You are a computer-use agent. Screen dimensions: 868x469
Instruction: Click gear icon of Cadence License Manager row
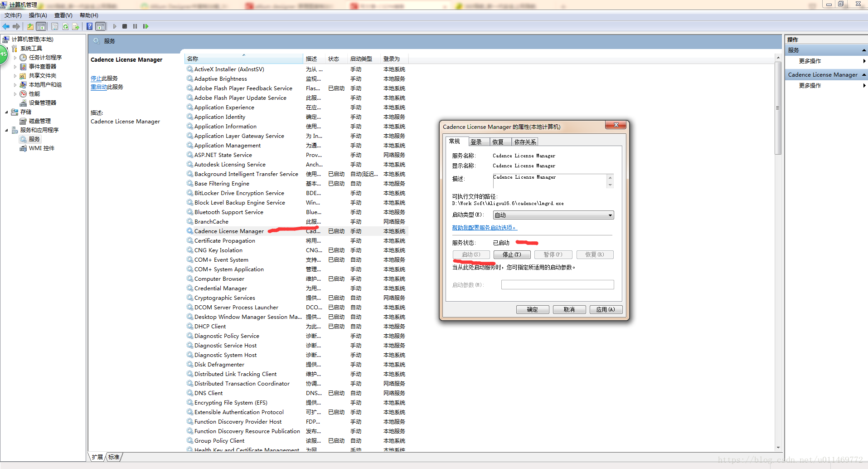tap(190, 231)
